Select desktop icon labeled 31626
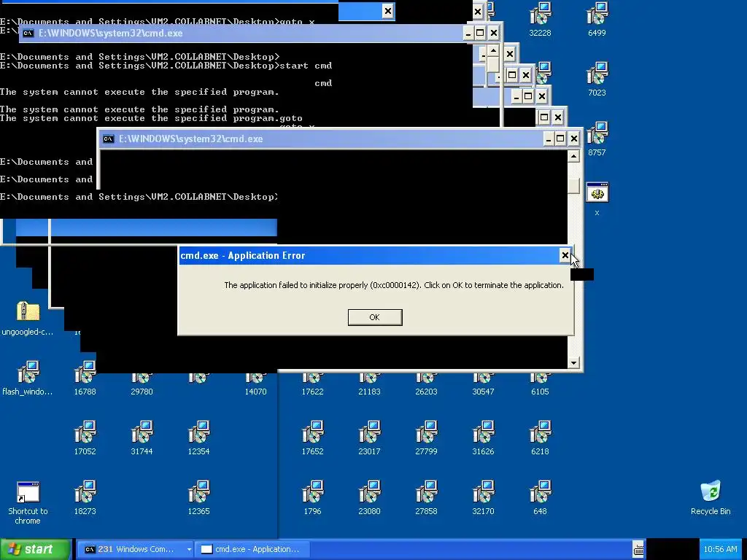Screen dimensions: 747x560 (x=483, y=438)
